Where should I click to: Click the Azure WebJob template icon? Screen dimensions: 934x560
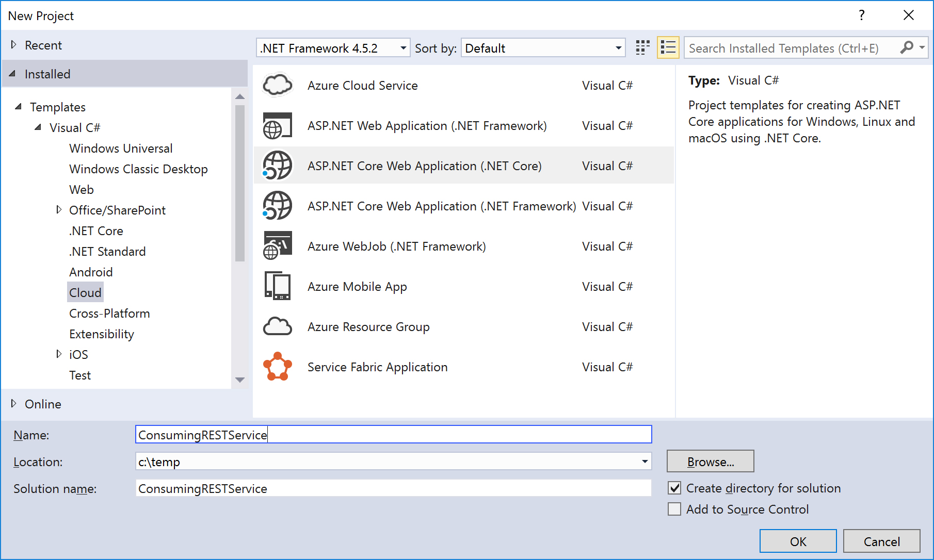coord(278,246)
